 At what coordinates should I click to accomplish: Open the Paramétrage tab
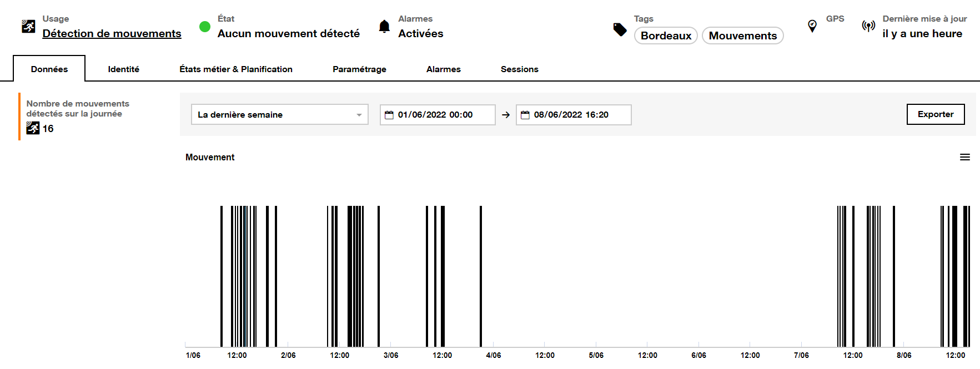359,69
